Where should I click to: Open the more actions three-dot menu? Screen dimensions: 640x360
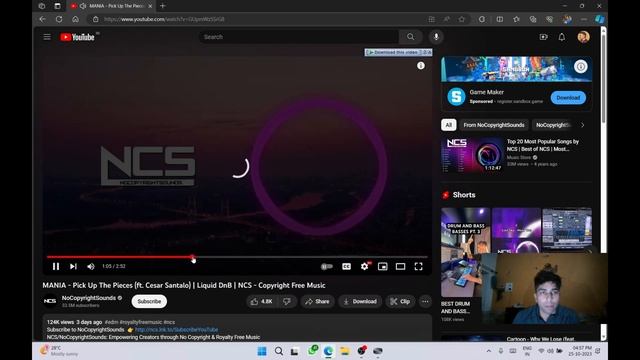pyautogui.click(x=425, y=302)
